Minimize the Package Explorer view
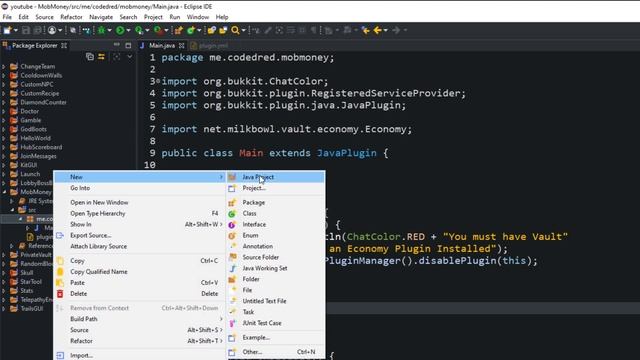Viewport: 640px width, 360px height. coord(117,45)
